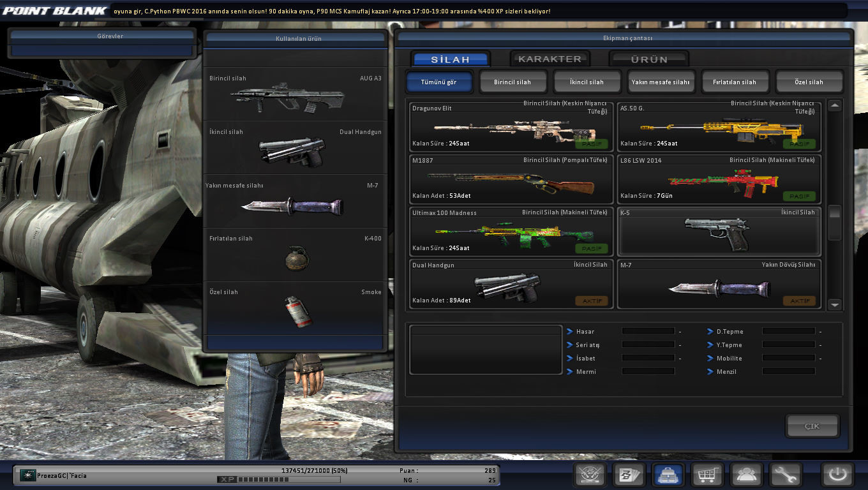The image size is (868, 490).
Task: Click the Smoke grenade image
Action: pyautogui.click(x=297, y=311)
